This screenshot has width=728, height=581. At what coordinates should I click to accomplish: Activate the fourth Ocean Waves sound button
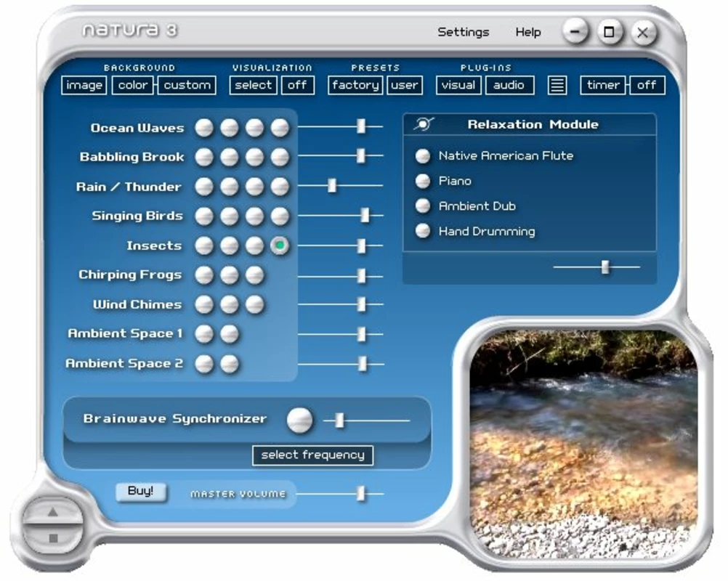pyautogui.click(x=280, y=128)
